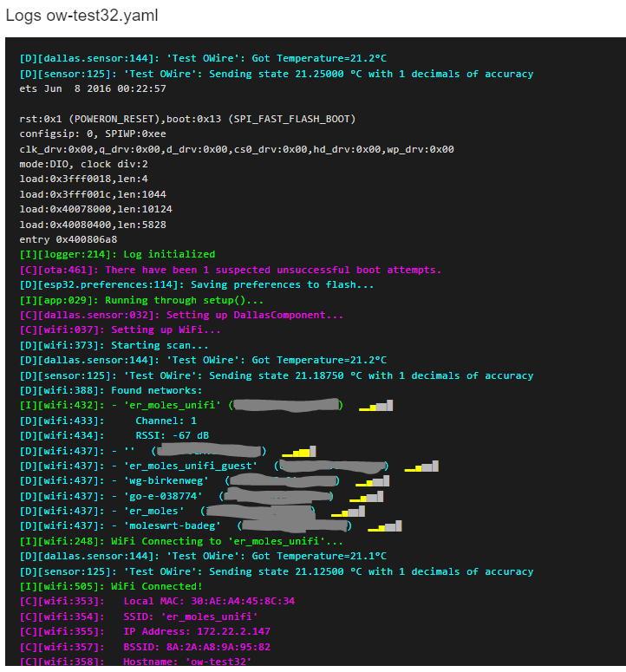Click the 'Sending state 21.12500 °C' line
Screen dimensions: 626x672
pyautogui.click(x=276, y=571)
